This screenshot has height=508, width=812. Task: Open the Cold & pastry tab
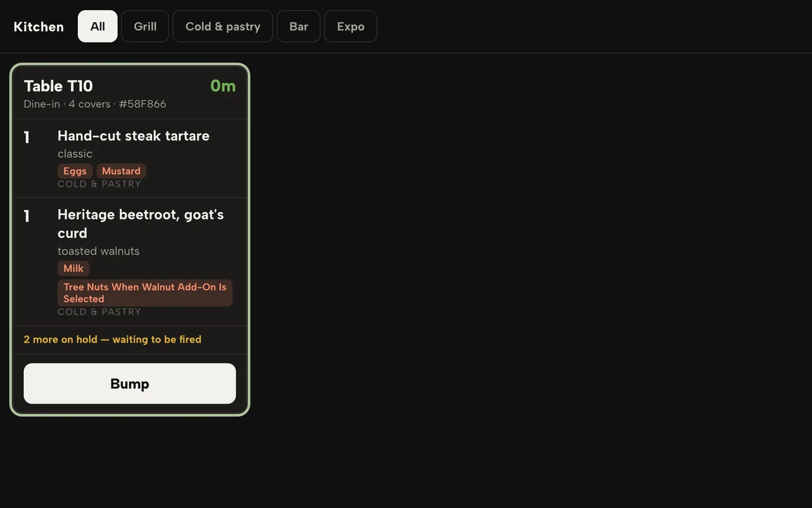click(x=223, y=27)
